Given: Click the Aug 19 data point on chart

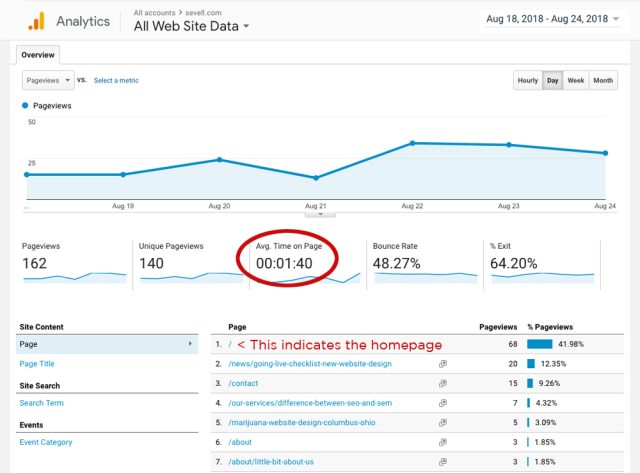Looking at the screenshot, I should click(123, 175).
